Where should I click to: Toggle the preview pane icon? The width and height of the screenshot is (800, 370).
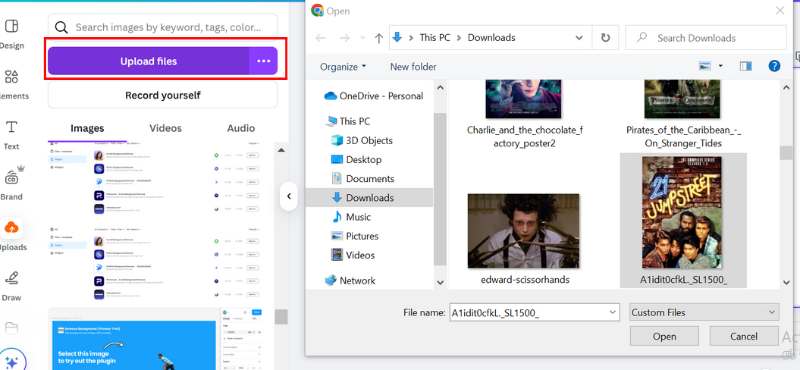point(746,66)
